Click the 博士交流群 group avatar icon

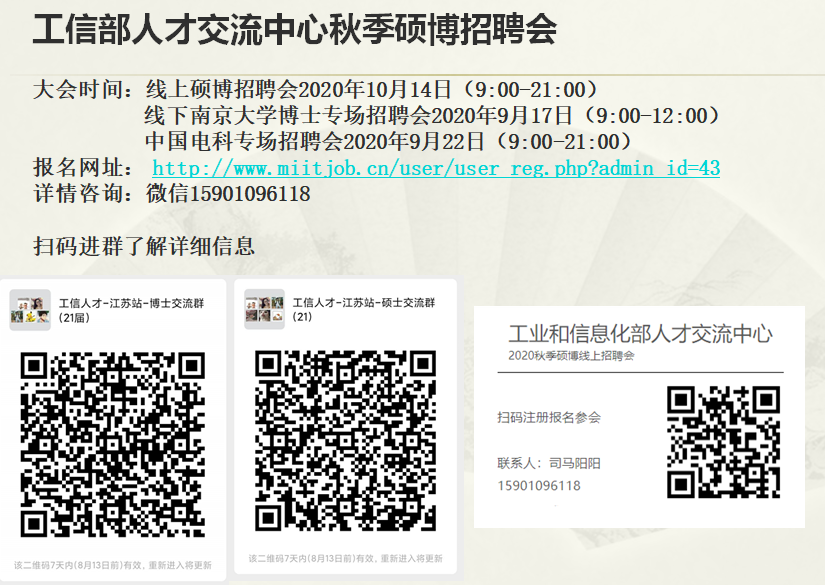tap(30, 310)
